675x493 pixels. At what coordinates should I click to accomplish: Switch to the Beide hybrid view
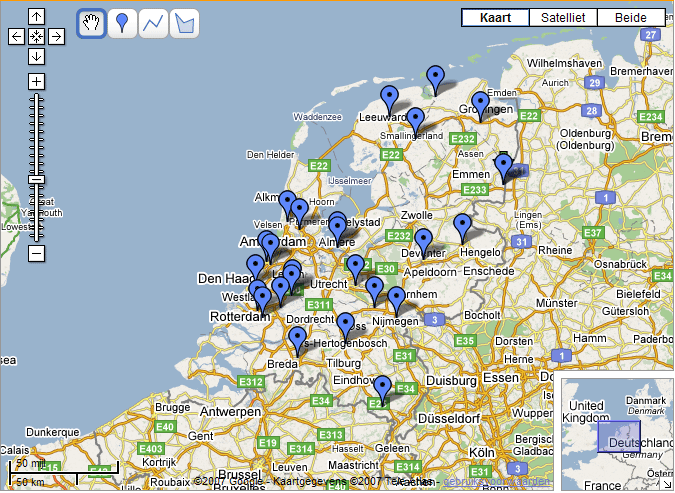coord(631,18)
